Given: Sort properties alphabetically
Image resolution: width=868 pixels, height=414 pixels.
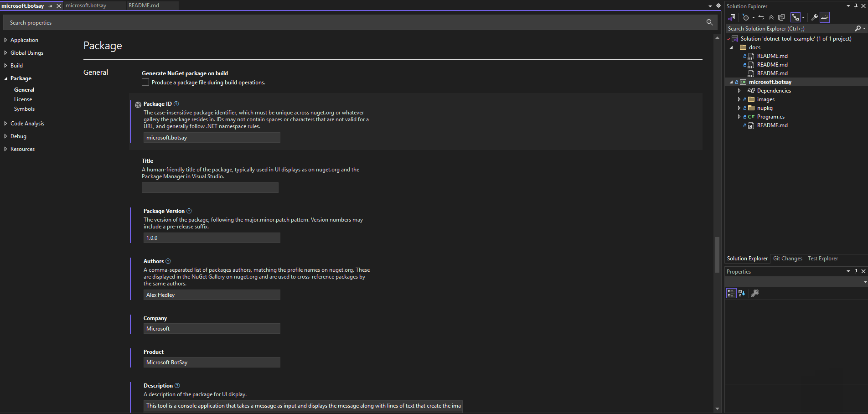Looking at the screenshot, I should (x=742, y=293).
